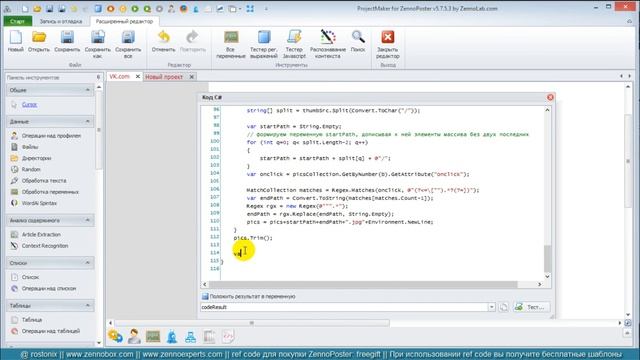Collapse the Общие toolbox section

point(87,90)
